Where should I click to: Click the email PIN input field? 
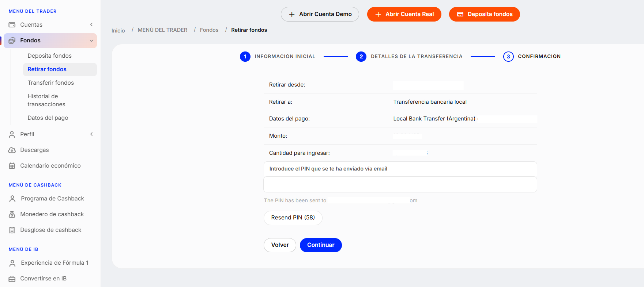coord(400,184)
